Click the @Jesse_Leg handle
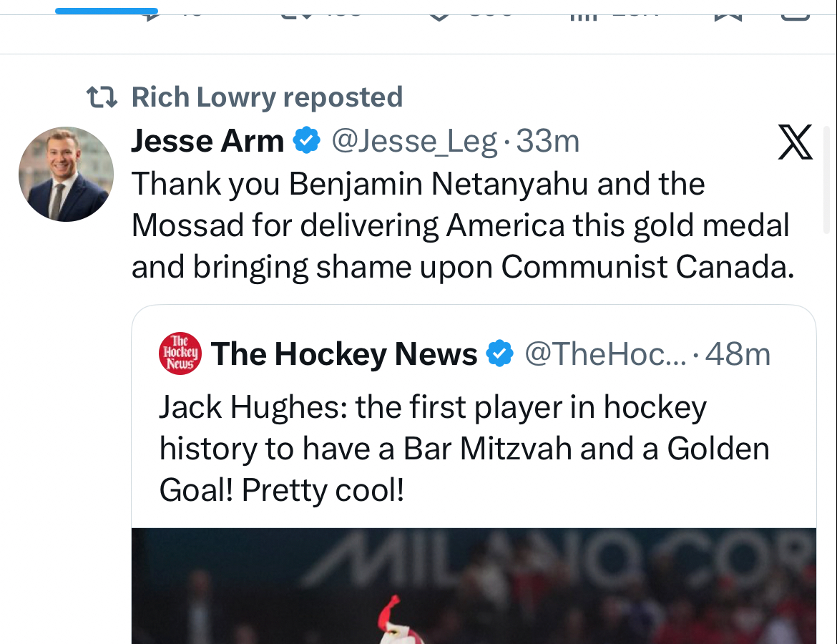This screenshot has width=837, height=644. click(x=414, y=141)
